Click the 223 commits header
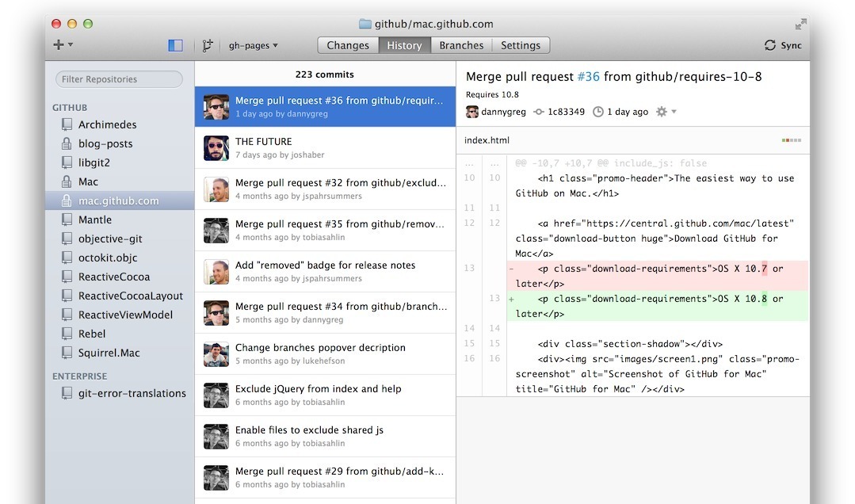 point(324,74)
